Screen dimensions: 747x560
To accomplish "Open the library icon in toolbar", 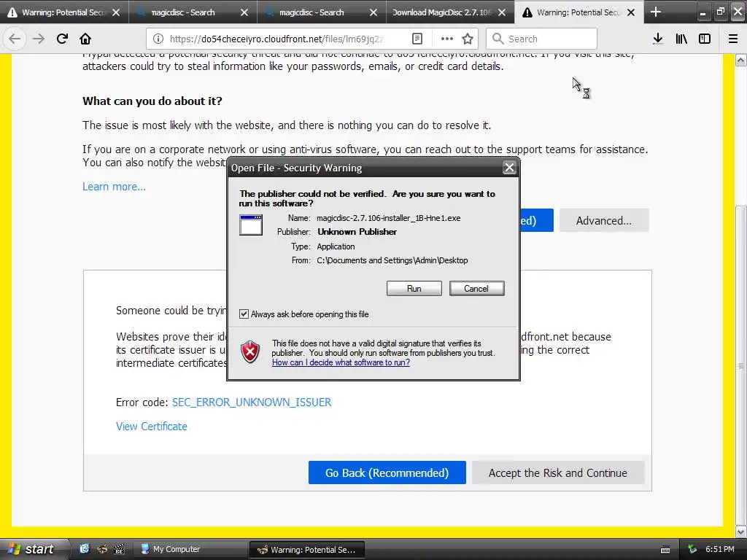I will (x=681, y=39).
